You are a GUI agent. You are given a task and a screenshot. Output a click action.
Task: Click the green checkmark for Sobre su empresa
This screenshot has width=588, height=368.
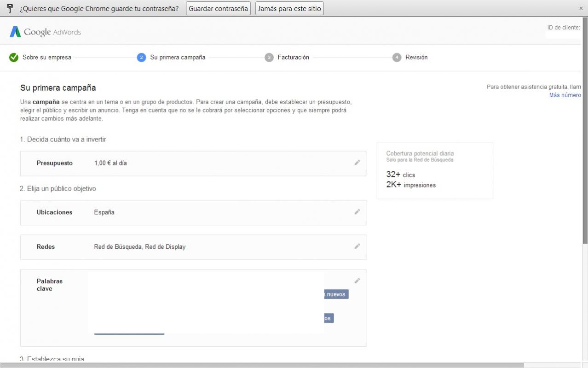coord(14,58)
